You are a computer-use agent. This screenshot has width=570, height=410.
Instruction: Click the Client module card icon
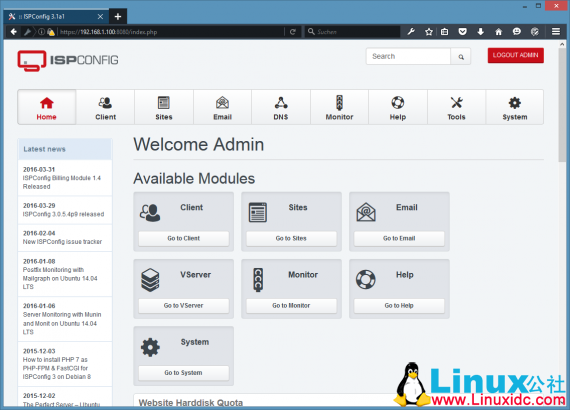(150, 213)
